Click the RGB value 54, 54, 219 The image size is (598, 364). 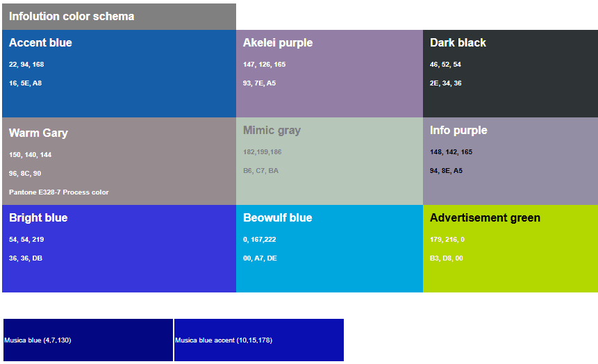click(26, 240)
